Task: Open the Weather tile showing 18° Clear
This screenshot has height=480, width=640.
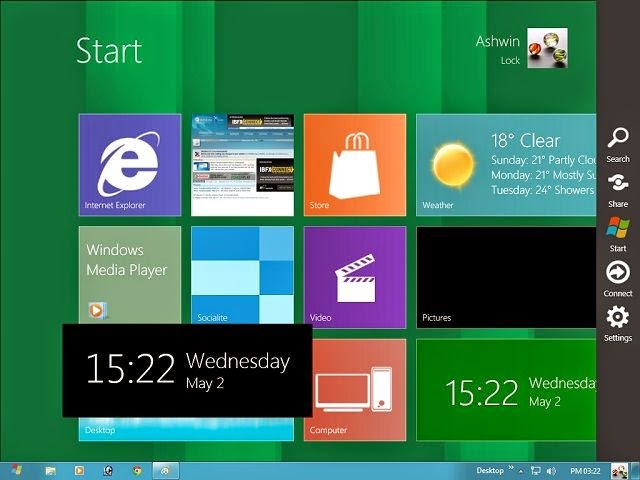Action: (506, 165)
